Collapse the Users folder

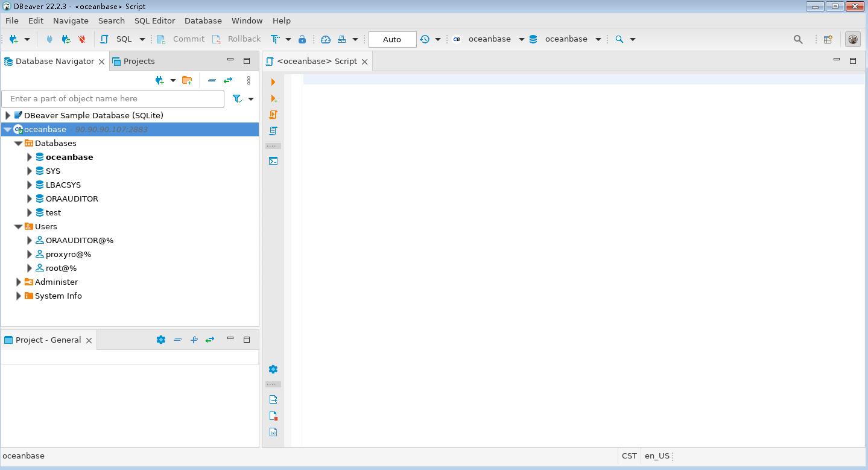(18, 227)
